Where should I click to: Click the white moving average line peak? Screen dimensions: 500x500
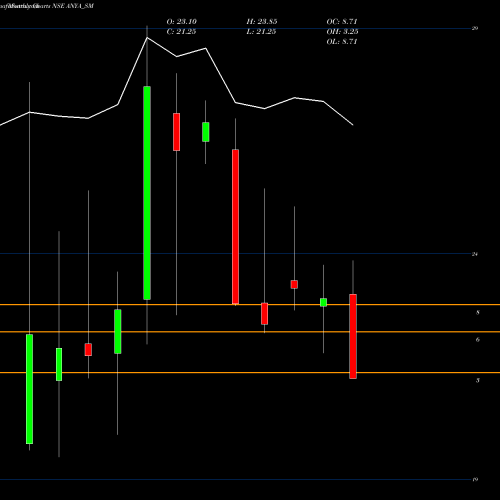click(x=147, y=38)
